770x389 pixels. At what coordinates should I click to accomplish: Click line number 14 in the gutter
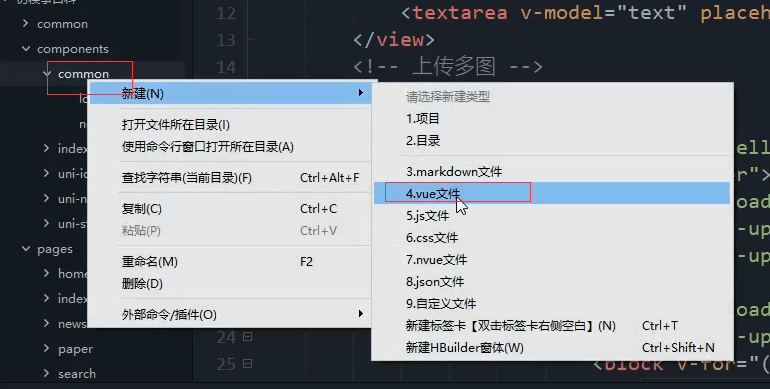pyautogui.click(x=226, y=67)
